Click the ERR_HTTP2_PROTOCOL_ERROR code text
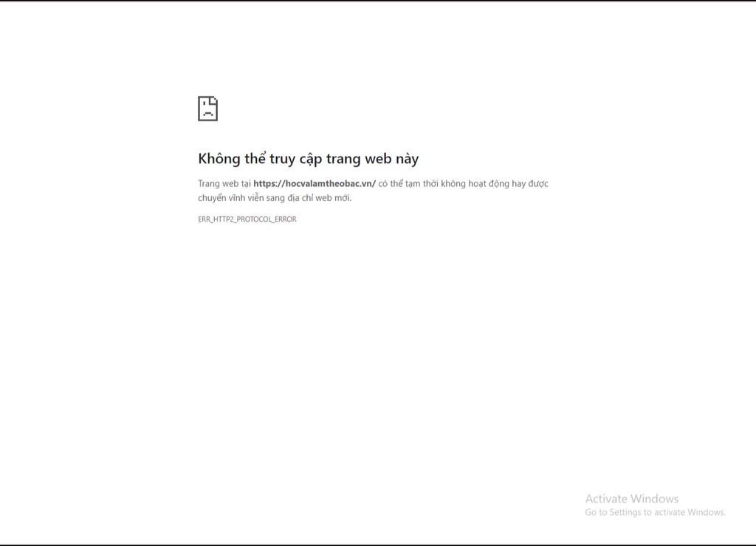Viewport: 756px width, 546px height. tap(247, 219)
